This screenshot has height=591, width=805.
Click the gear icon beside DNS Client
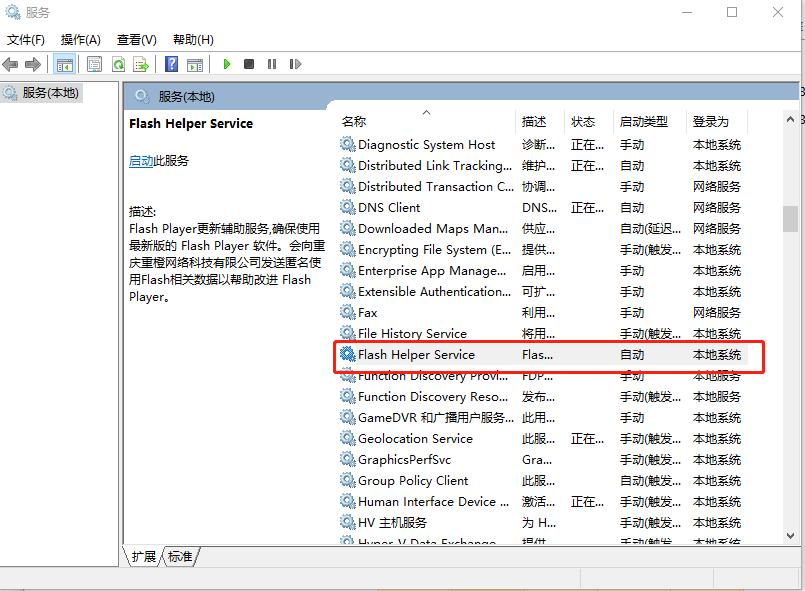click(x=348, y=207)
